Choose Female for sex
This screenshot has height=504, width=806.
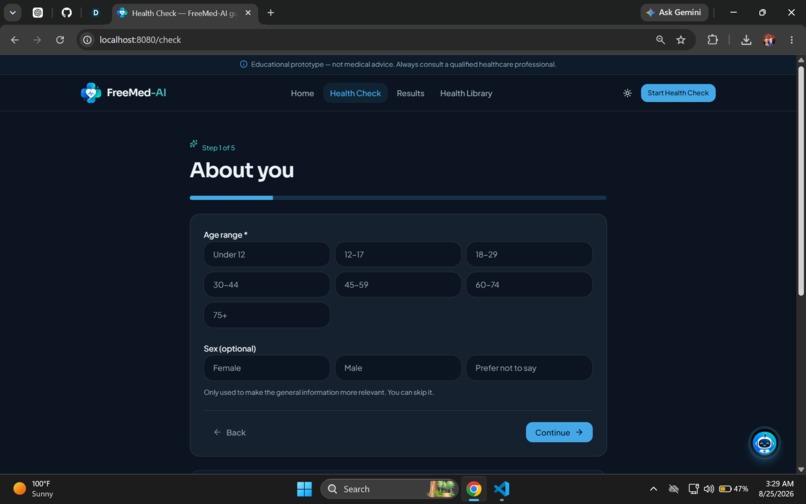pos(267,368)
